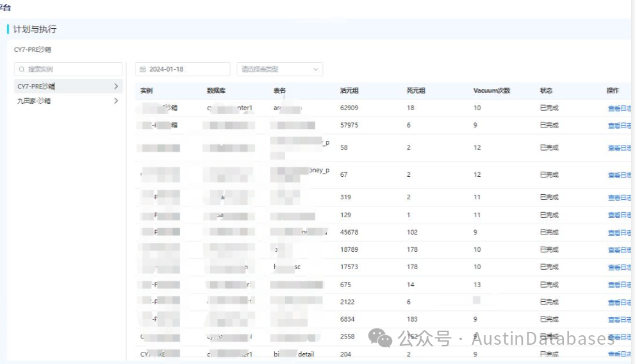Click the live tuple value 45678
Image resolution: width=635 pixels, height=364 pixels.
pyautogui.click(x=349, y=232)
